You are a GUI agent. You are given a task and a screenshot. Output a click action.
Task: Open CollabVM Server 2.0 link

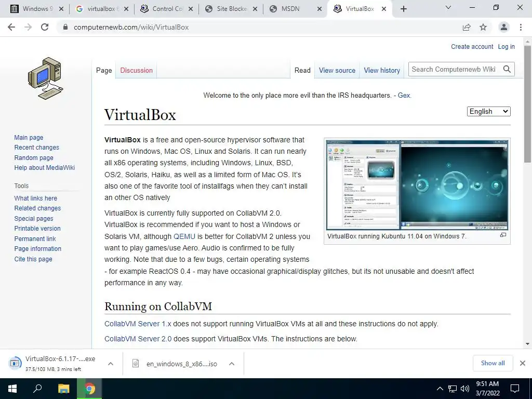pyautogui.click(x=138, y=339)
